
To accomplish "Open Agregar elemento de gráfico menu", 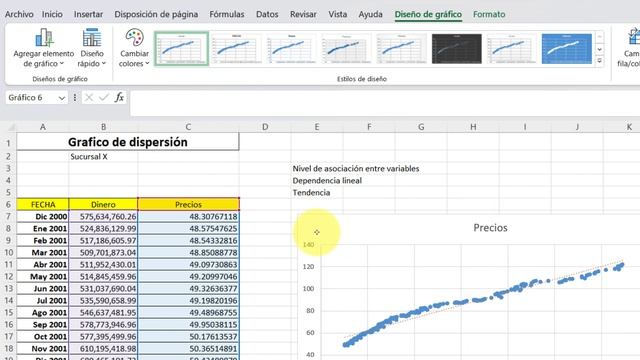I will [x=44, y=48].
